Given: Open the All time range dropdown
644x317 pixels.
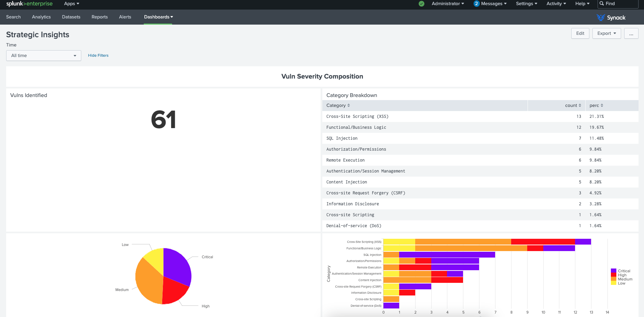Looking at the screenshot, I should (x=44, y=56).
